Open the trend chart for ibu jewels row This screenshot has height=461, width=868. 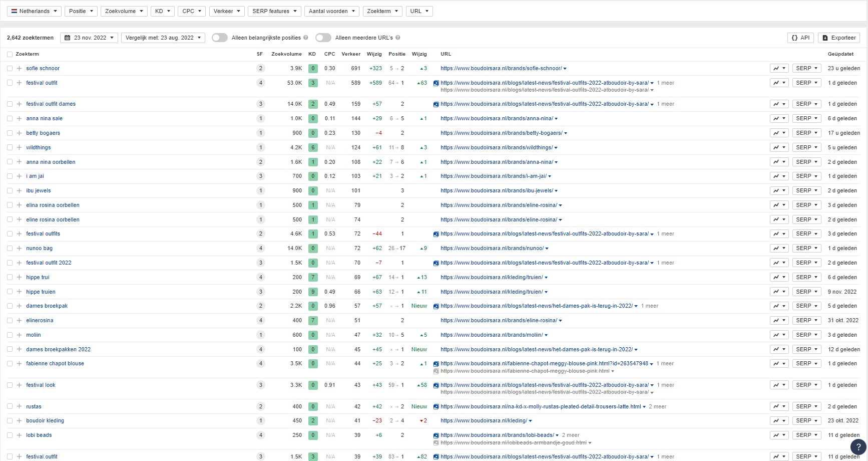pyautogui.click(x=779, y=190)
